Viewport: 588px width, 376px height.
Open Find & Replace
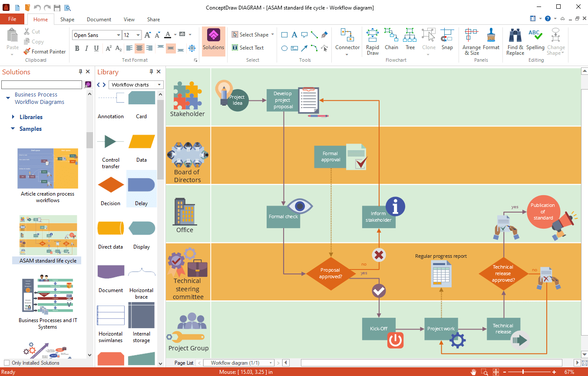[515, 41]
